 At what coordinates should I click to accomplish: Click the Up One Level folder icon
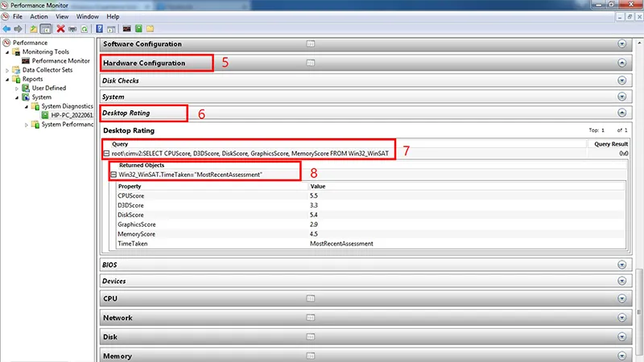pos(33,28)
